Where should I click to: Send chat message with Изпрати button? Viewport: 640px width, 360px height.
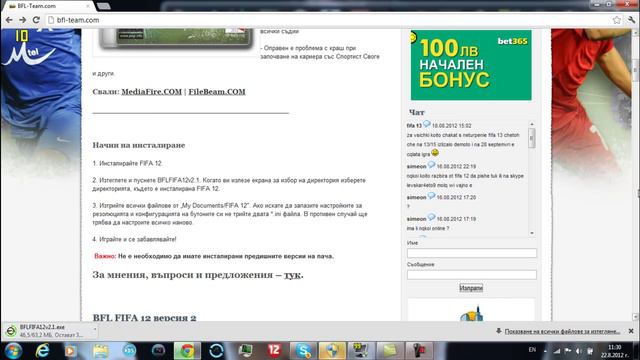pos(471,288)
